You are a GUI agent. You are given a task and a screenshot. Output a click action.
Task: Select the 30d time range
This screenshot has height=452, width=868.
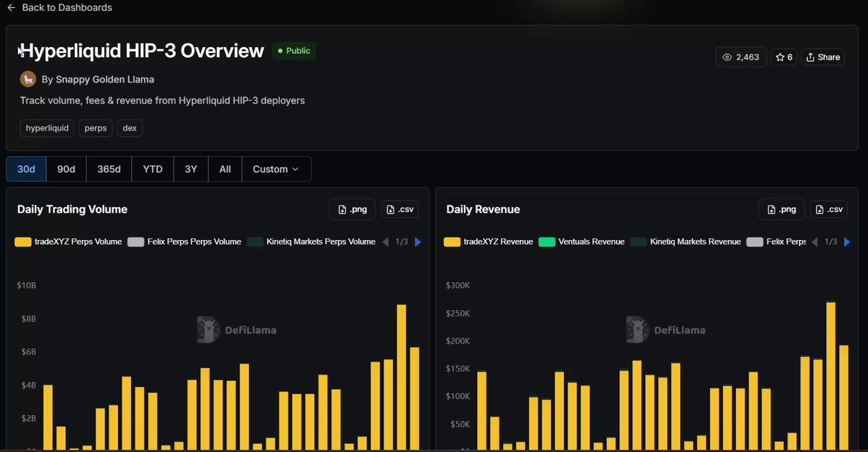coord(26,169)
